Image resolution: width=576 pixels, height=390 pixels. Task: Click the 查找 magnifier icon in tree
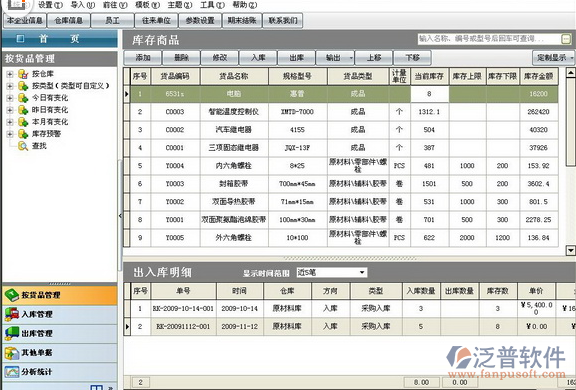pyautogui.click(x=23, y=146)
